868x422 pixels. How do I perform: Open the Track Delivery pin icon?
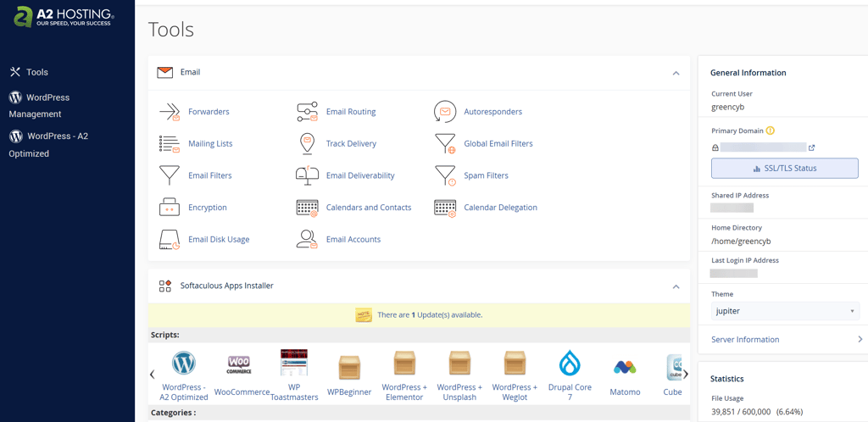pos(307,144)
